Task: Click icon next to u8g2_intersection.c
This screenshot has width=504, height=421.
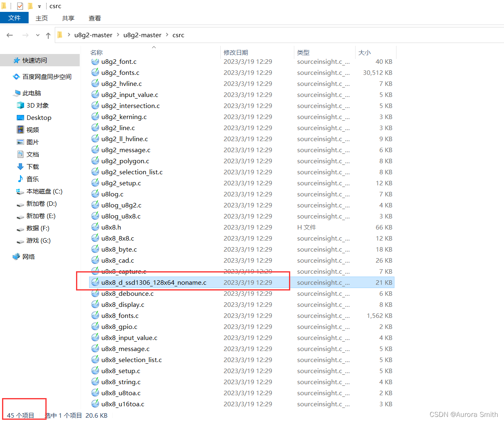Action: click(x=95, y=106)
